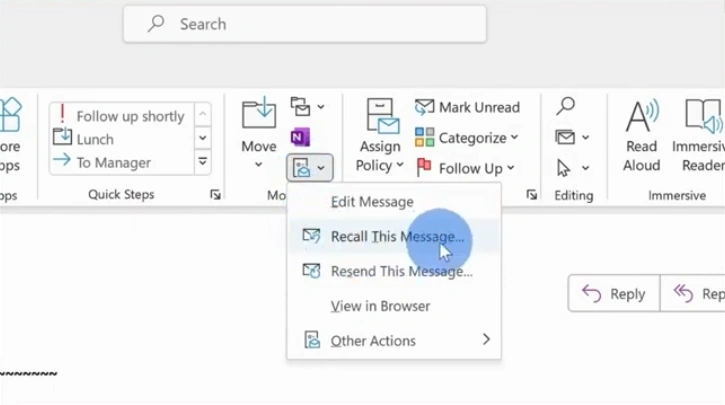Click the Mark Unread envelope icon
Viewport: 725px width, 405px height.
(424, 107)
